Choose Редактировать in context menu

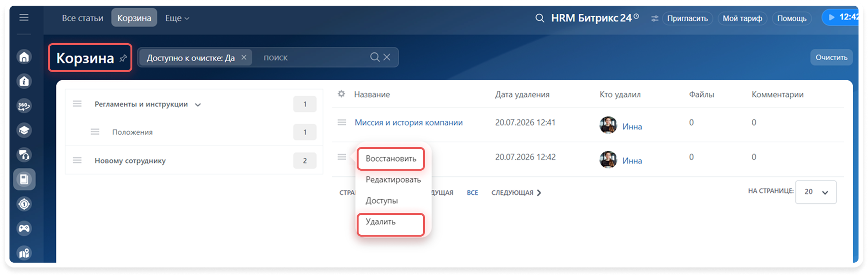393,180
